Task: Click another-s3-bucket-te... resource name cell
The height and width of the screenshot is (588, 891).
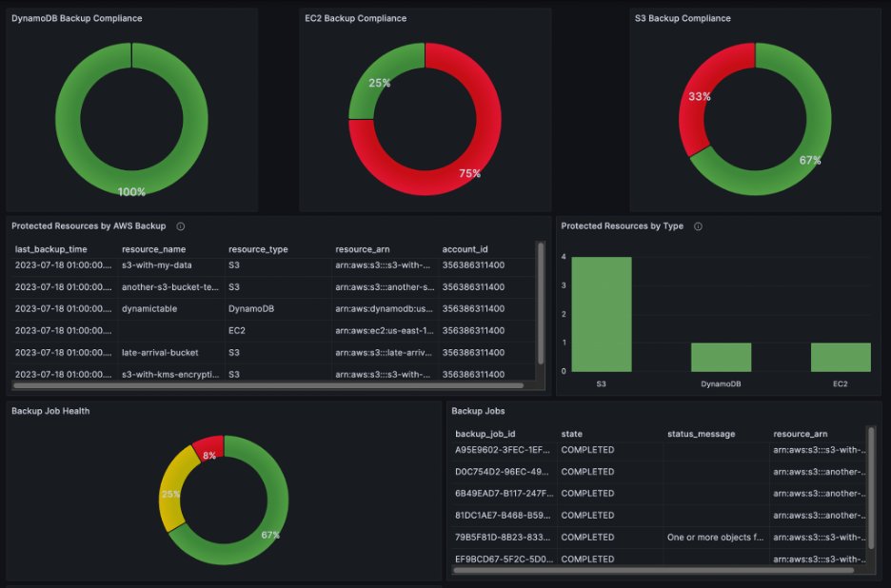Action: [x=170, y=287]
